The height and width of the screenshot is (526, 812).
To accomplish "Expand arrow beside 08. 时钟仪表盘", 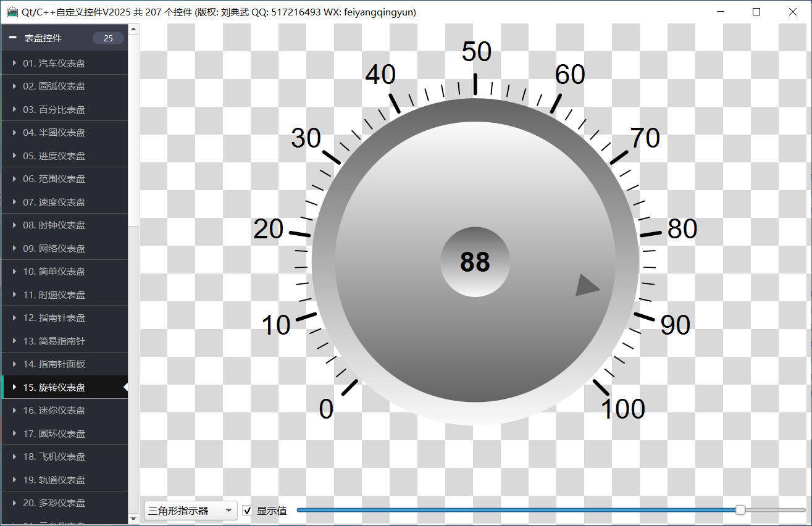I will click(14, 225).
